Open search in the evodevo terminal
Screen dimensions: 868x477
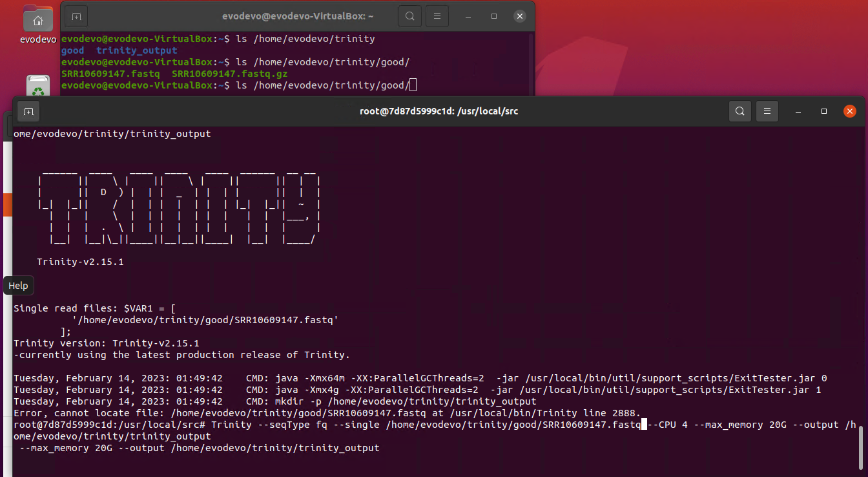click(410, 16)
